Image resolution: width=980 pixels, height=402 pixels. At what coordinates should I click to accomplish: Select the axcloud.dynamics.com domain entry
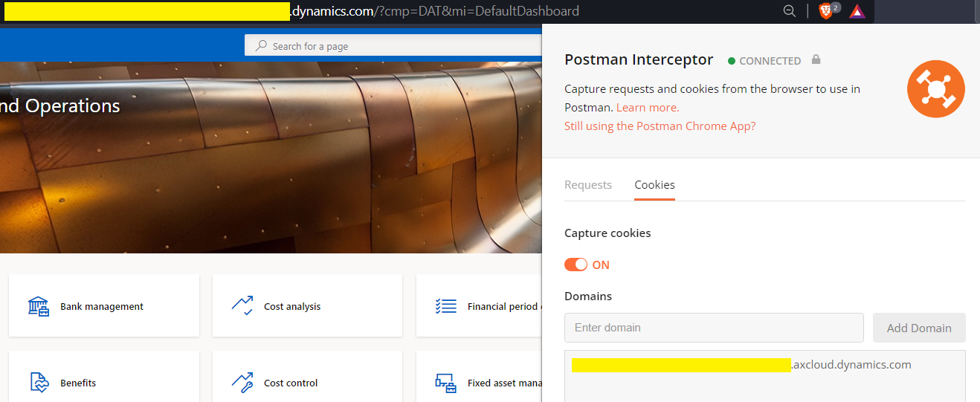point(741,365)
